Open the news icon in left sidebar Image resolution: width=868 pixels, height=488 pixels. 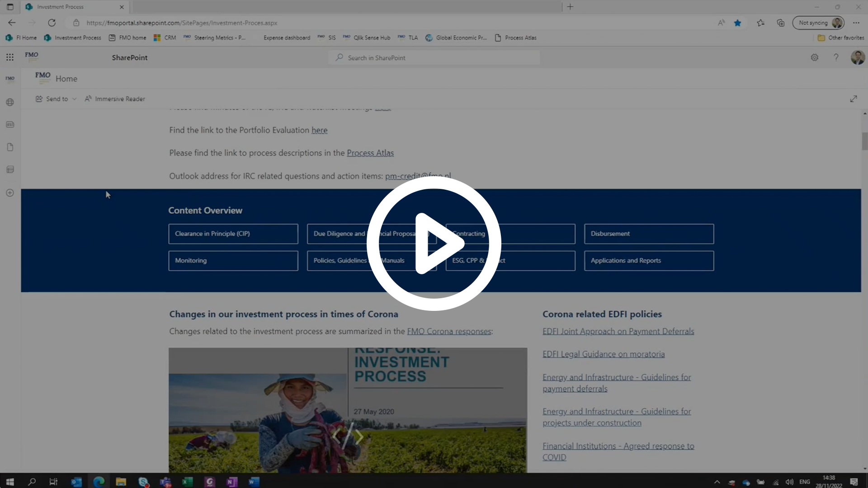10,125
